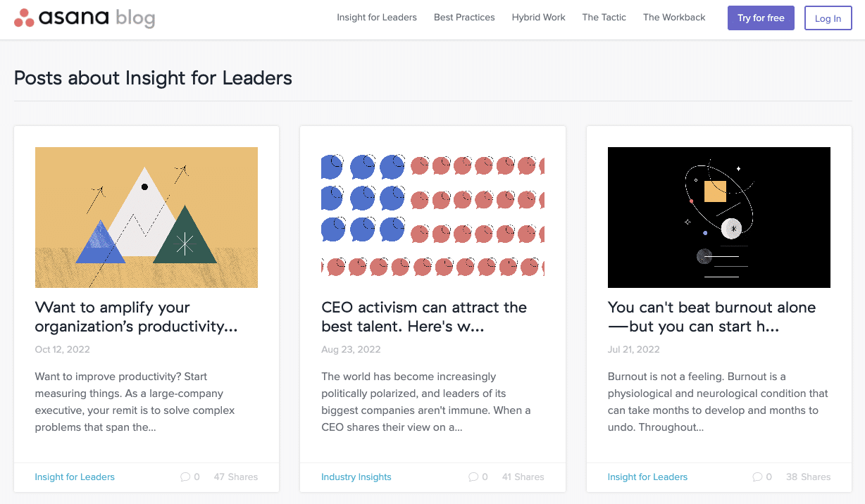This screenshot has width=865, height=504.
Task: Open The Tactic page
Action: pos(604,18)
